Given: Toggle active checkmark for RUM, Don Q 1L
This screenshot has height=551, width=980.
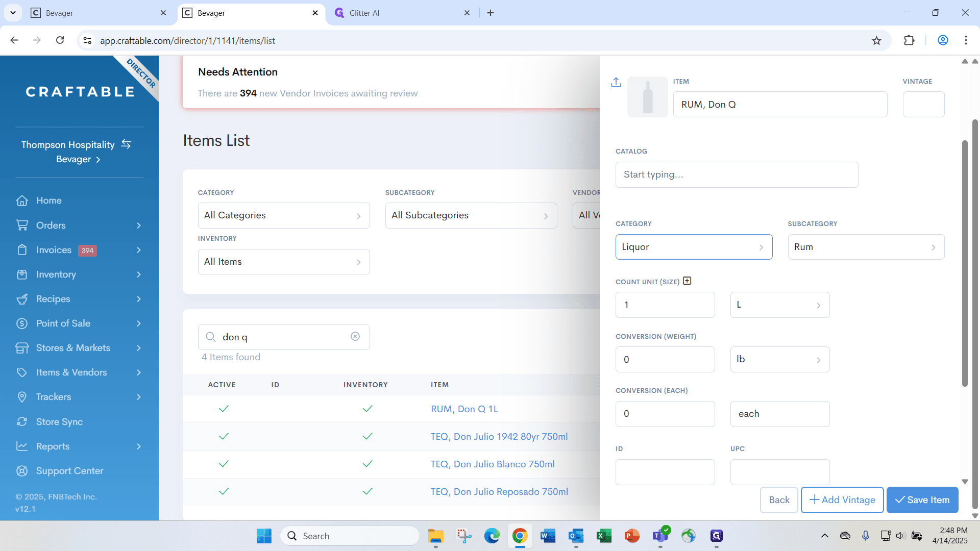Looking at the screenshot, I should tap(224, 409).
